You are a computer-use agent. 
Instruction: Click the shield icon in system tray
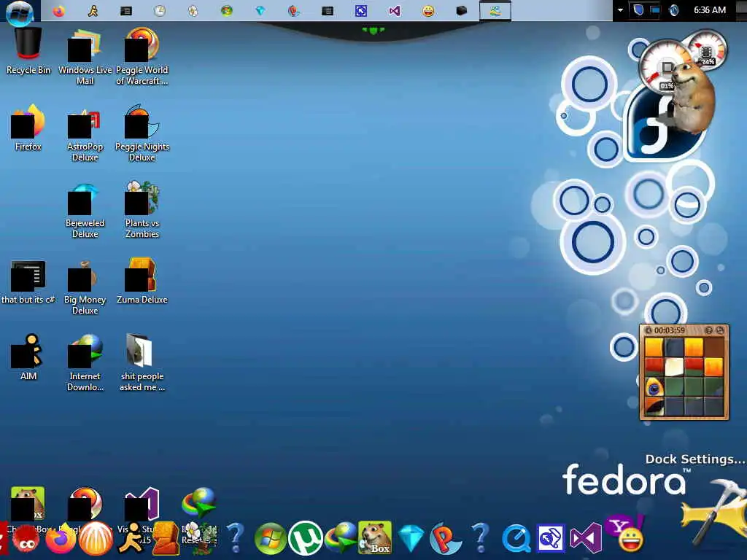pos(638,10)
